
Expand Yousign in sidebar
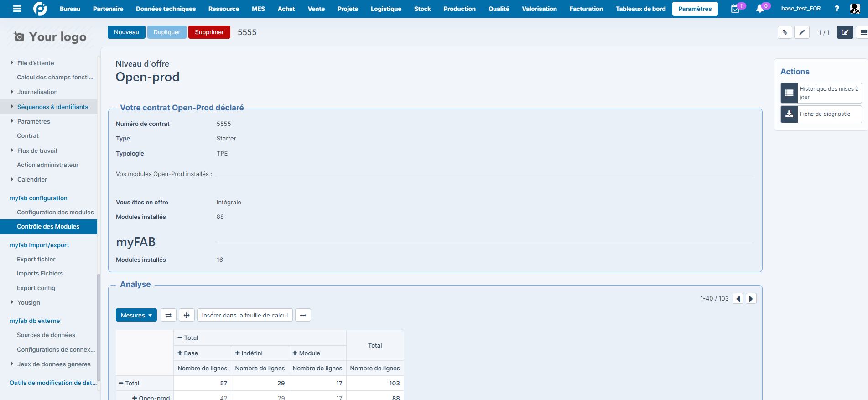(12, 302)
